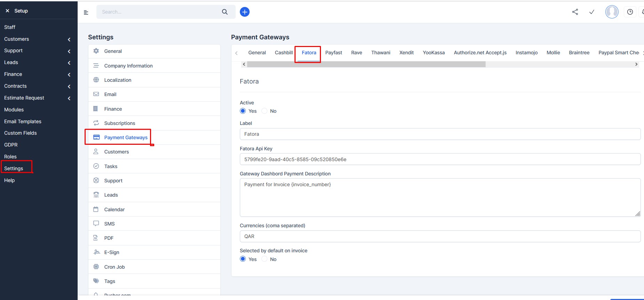
Task: Click the Subscriptions repeat icon
Action: click(x=96, y=123)
